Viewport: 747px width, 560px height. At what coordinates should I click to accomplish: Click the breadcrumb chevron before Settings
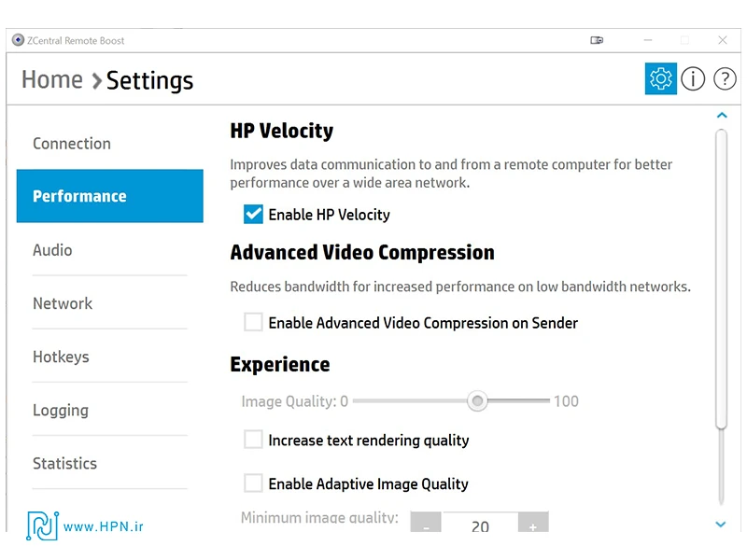96,81
